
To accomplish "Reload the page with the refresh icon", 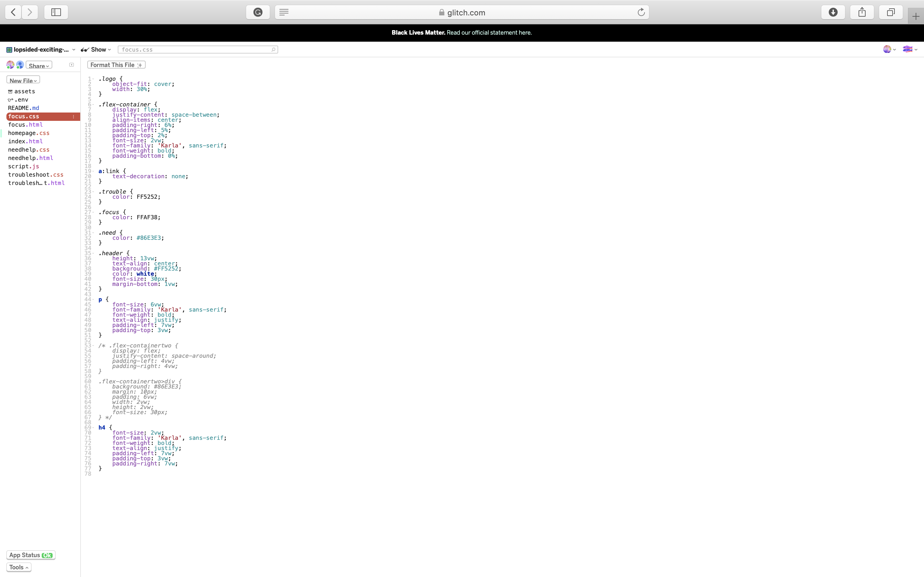I will tap(641, 12).
